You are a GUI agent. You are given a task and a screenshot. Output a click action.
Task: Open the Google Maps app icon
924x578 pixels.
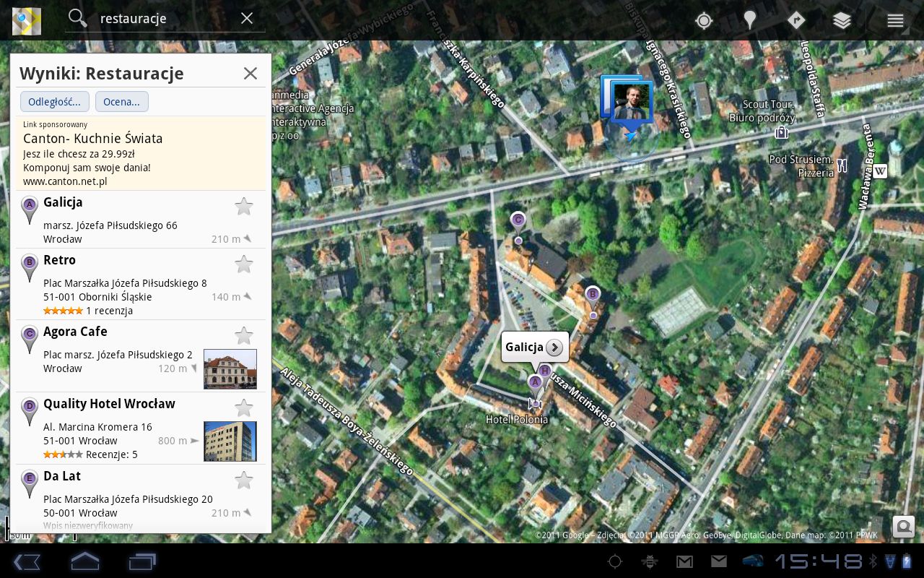point(27,20)
